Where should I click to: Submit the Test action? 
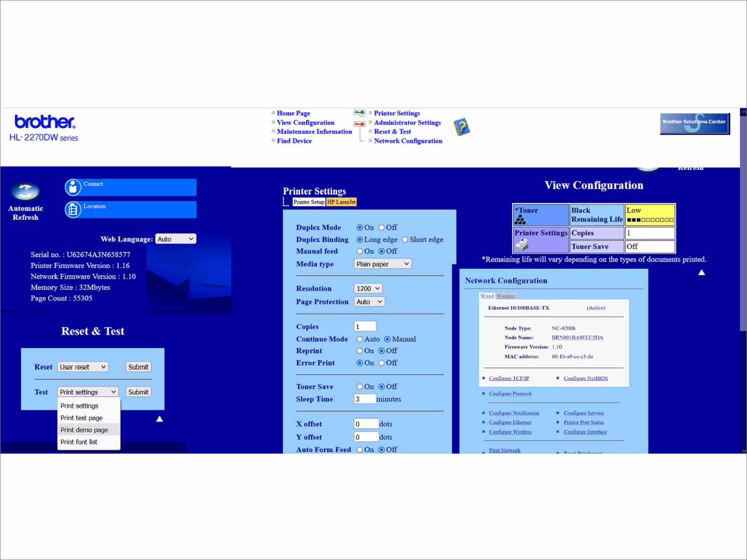click(138, 392)
